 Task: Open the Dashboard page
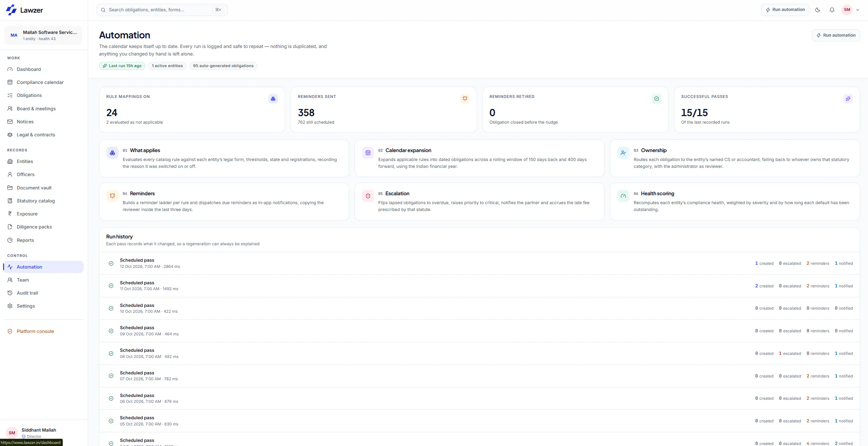pos(44,69)
